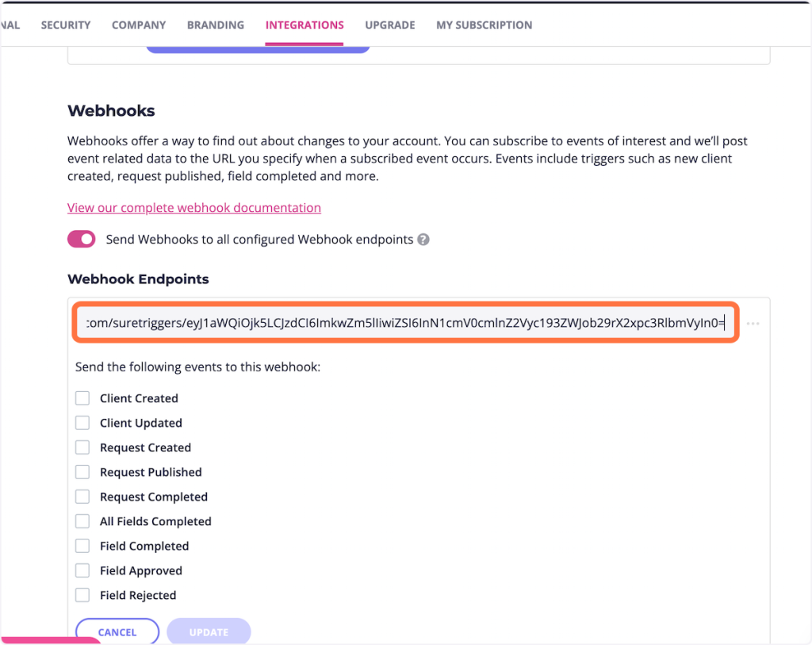
Task: Enable All Fields Completed checkbox
Action: click(x=82, y=521)
